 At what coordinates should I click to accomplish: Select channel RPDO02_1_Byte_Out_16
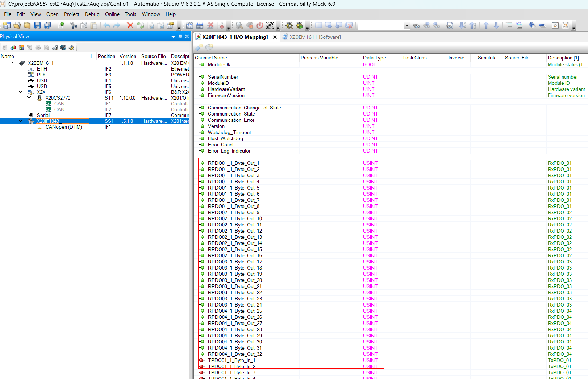(235, 255)
